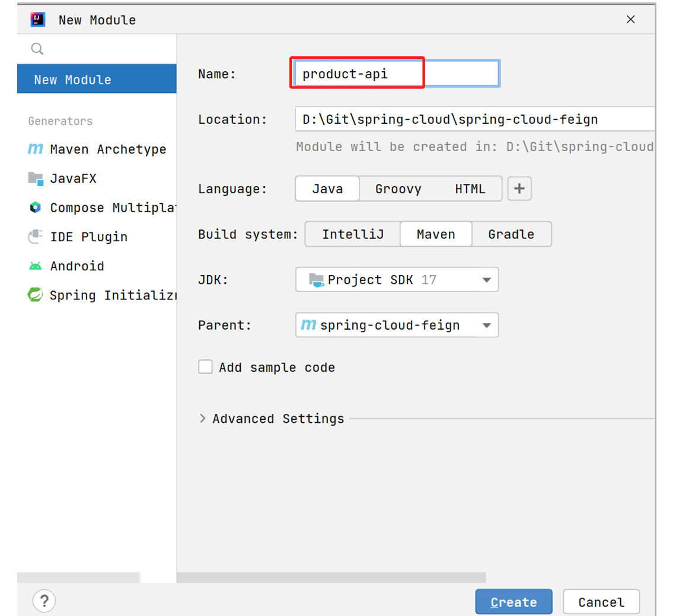Select Java language option
The image size is (673, 616).
[x=327, y=189]
